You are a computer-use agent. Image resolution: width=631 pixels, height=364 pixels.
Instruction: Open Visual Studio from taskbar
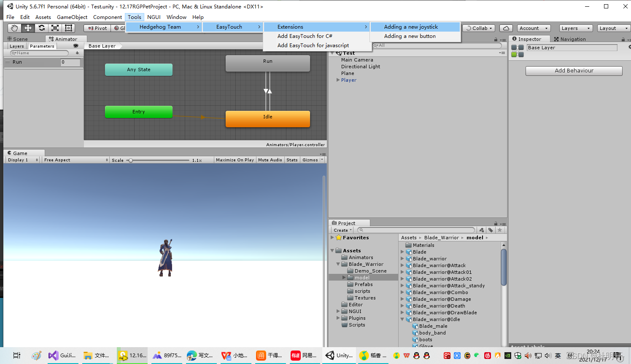62,356
